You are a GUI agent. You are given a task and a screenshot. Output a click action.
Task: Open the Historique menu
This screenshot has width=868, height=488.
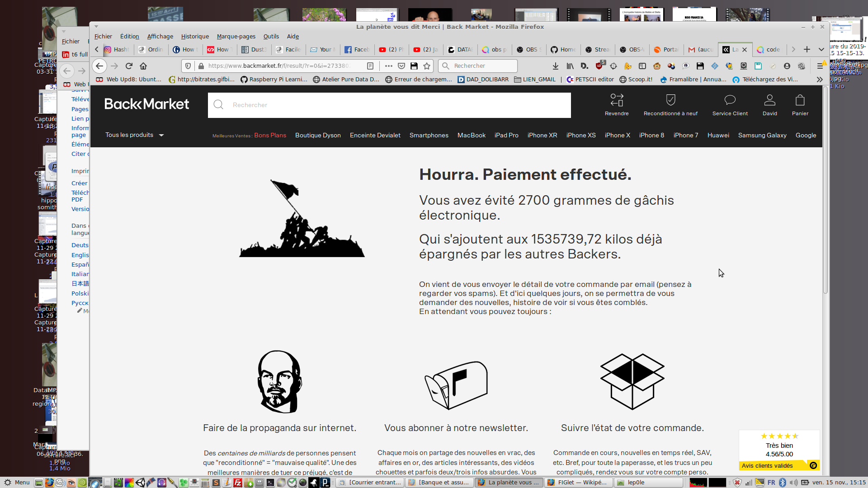click(x=195, y=37)
